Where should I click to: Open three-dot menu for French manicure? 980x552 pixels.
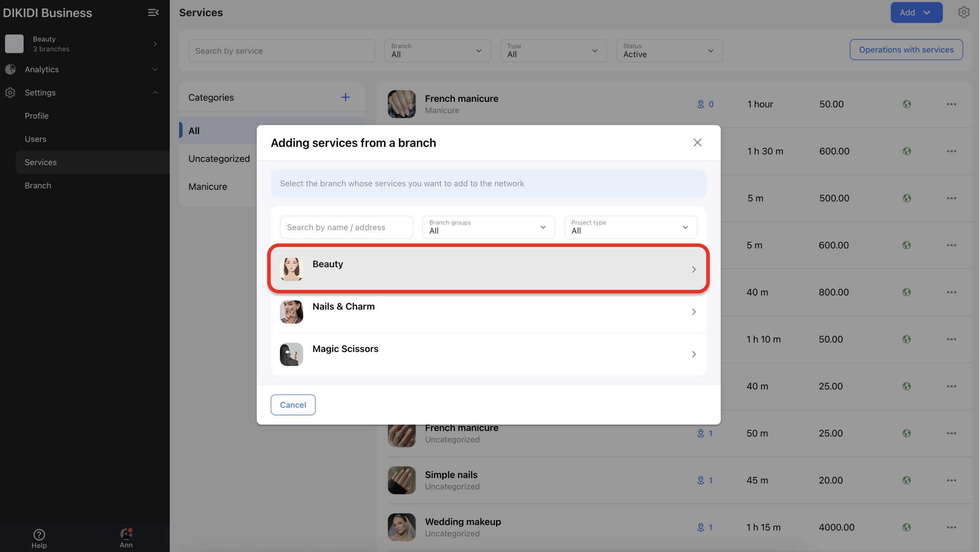pyautogui.click(x=951, y=104)
